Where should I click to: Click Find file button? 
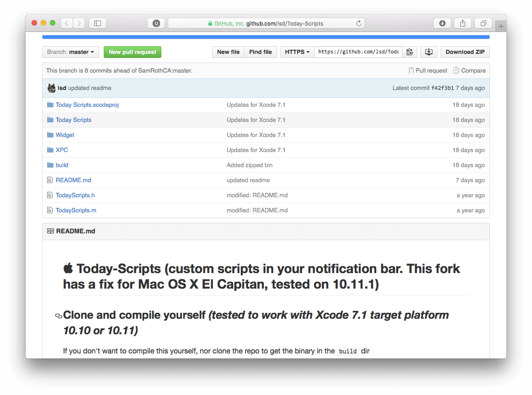coord(261,52)
